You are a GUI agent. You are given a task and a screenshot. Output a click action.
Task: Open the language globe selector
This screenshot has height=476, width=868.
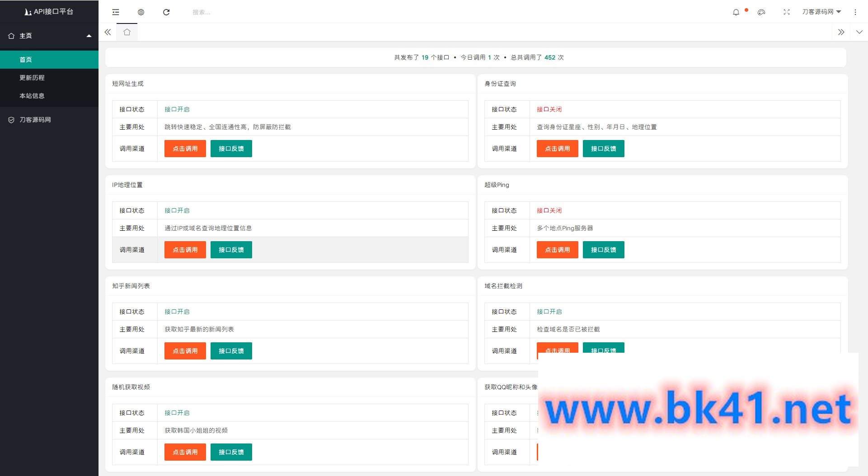pyautogui.click(x=141, y=12)
